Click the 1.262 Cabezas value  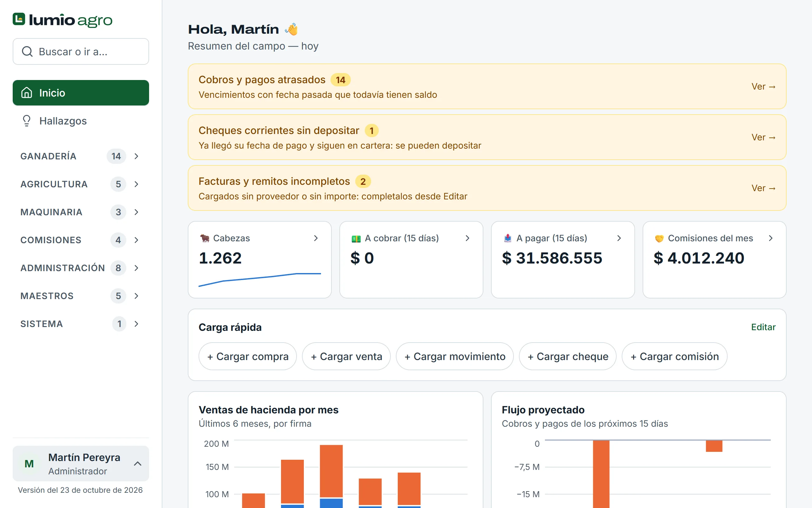click(x=220, y=258)
